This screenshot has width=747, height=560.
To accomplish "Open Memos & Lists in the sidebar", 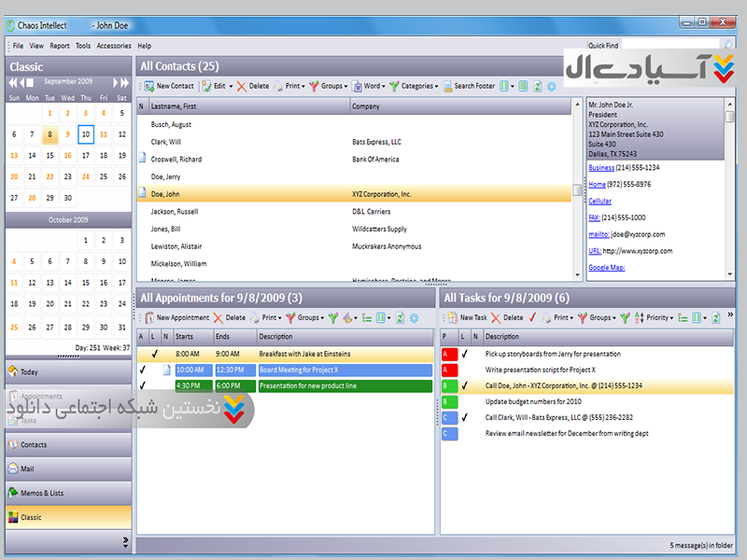I will click(x=42, y=493).
